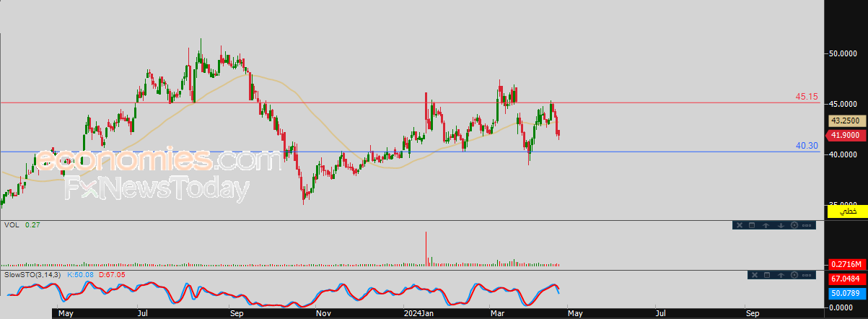Click the 40.30 support price label
The image size is (868, 319).
[806, 146]
